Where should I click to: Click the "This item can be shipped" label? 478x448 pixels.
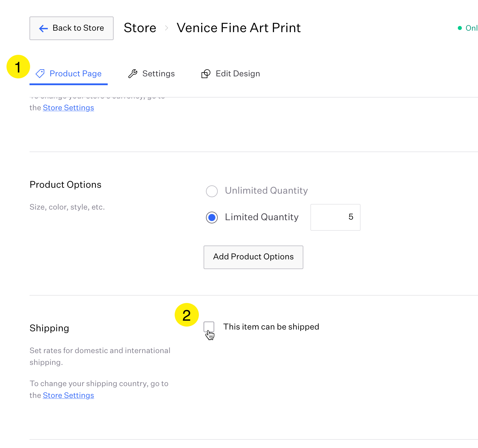pyautogui.click(x=271, y=327)
